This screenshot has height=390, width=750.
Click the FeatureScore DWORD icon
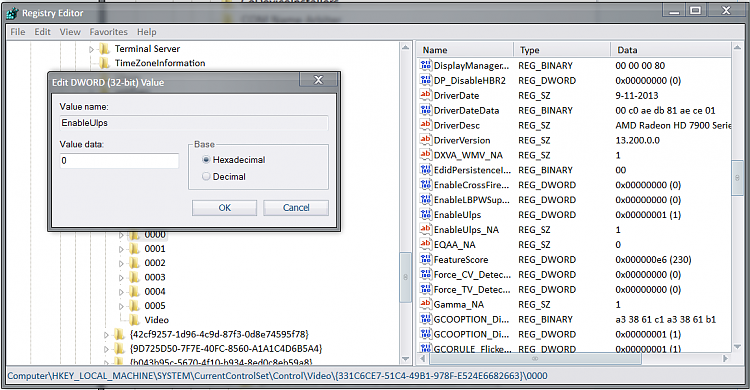(425, 259)
